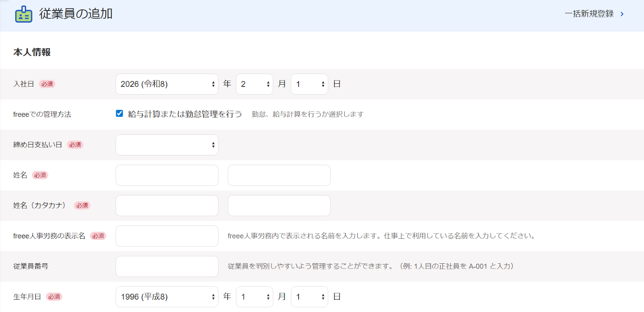The height and width of the screenshot is (312, 644).
Task: Click the 本人情報 section heading
Action: 32,52
